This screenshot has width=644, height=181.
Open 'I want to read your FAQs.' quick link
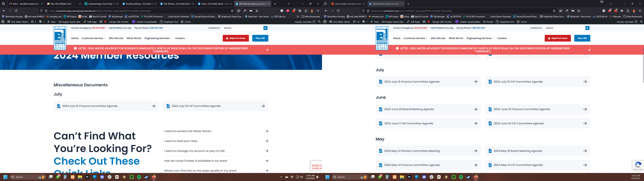click(216, 141)
